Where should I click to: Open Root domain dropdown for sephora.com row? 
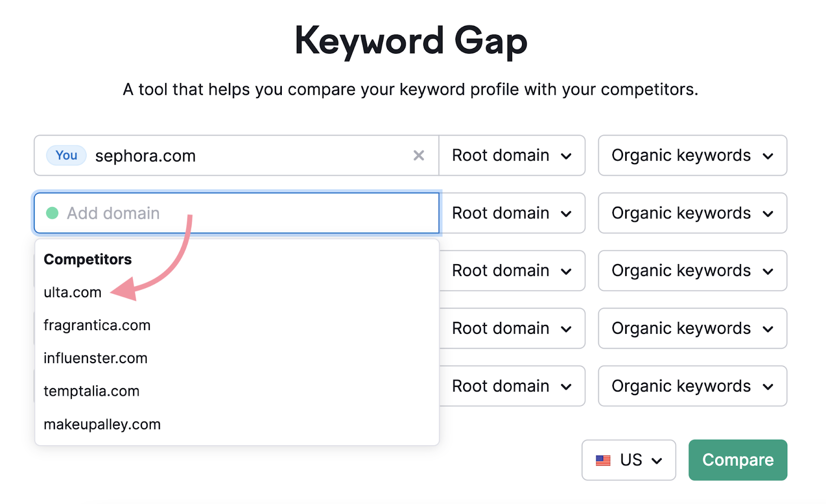(x=512, y=155)
